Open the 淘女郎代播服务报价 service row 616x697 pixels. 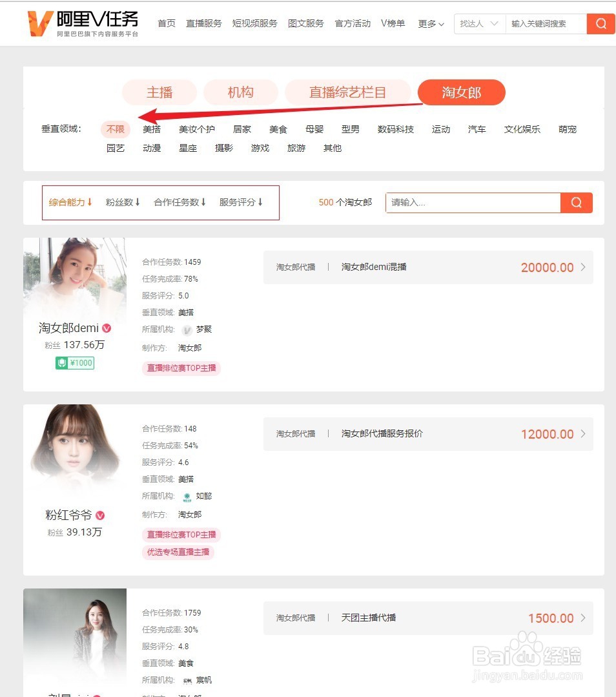tap(429, 434)
